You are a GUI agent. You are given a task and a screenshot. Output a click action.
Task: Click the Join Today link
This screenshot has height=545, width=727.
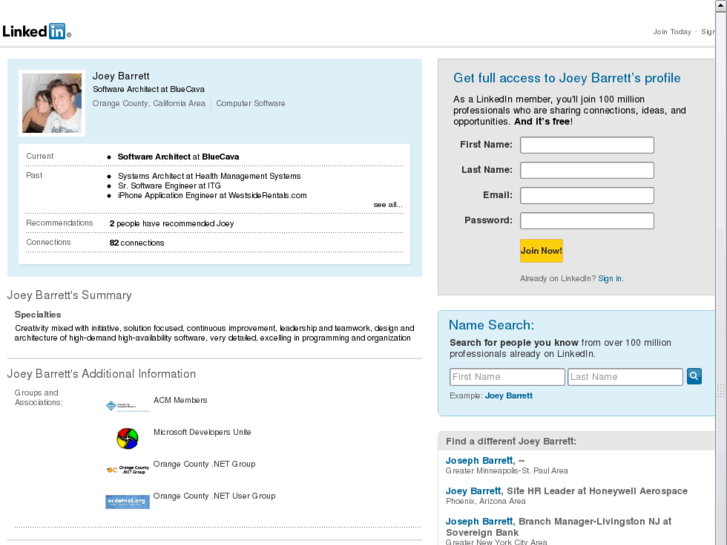672,32
